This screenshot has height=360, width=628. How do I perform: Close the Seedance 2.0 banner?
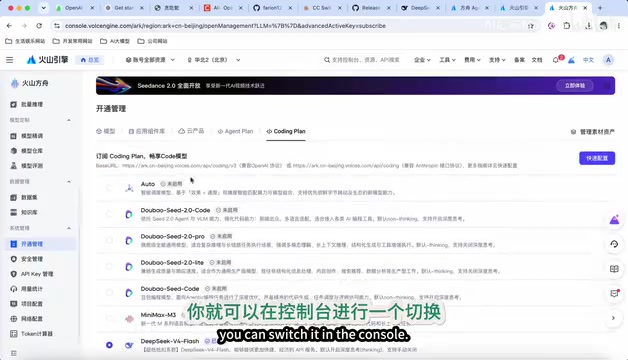[x=607, y=86]
